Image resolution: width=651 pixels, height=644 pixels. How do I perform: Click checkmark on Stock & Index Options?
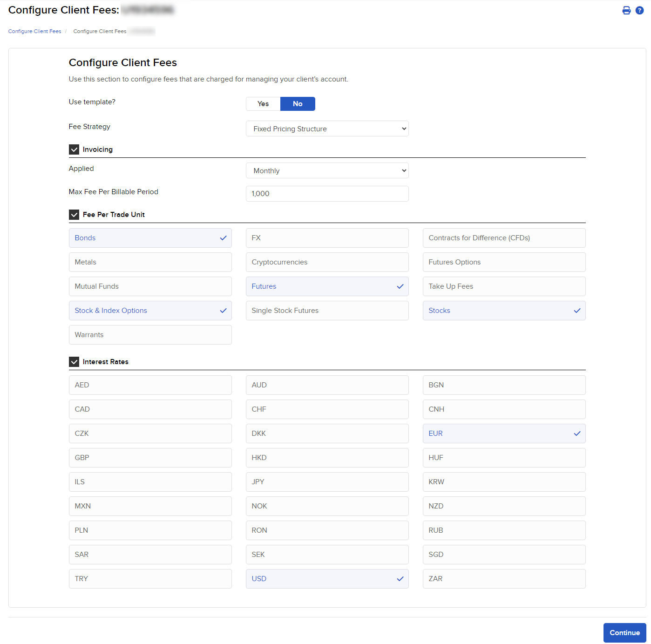tap(223, 311)
